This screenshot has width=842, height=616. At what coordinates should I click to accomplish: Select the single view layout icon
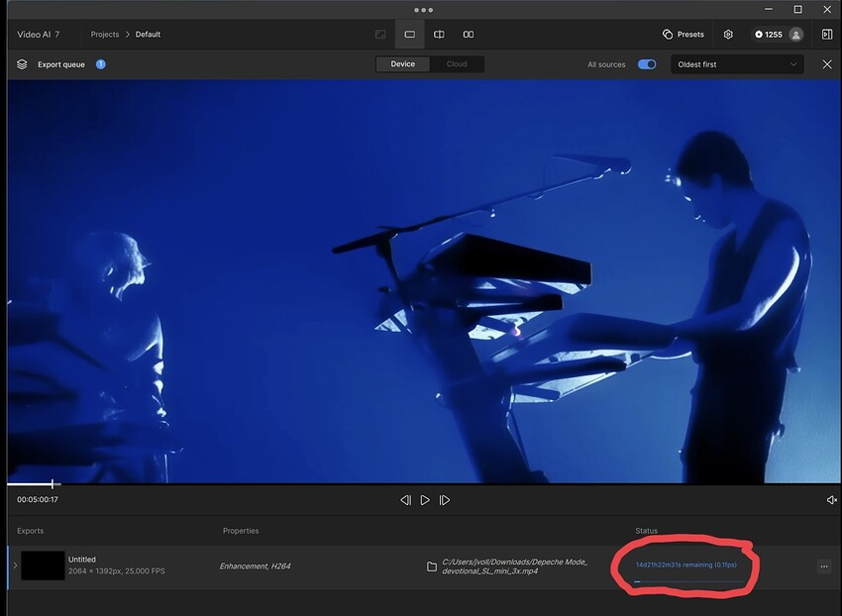[410, 35]
